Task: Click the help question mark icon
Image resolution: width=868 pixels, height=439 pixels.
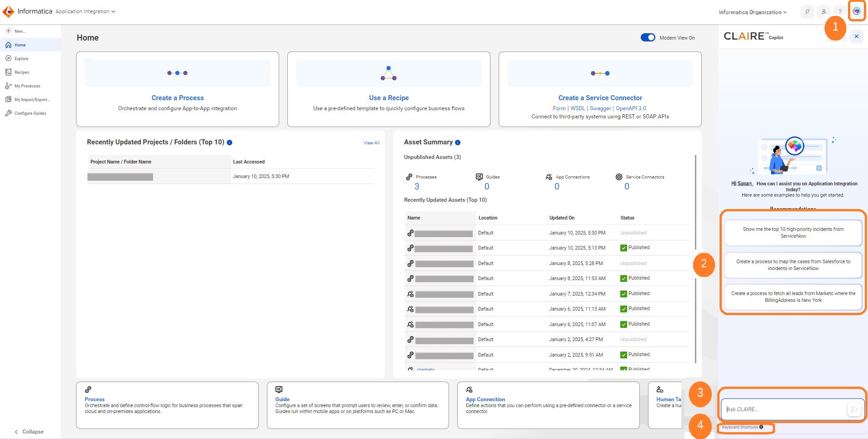Action: tap(840, 12)
